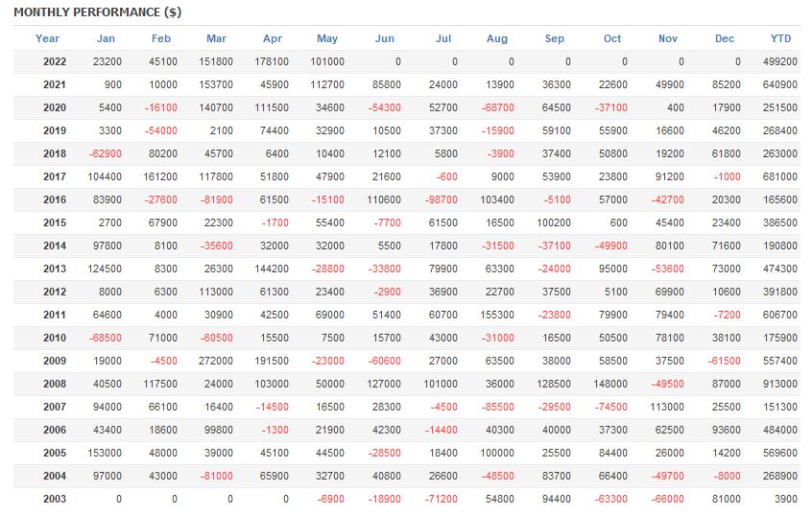This screenshot has width=812, height=515.
Task: Click the 112700 May 2021 cell
Action: click(x=327, y=84)
